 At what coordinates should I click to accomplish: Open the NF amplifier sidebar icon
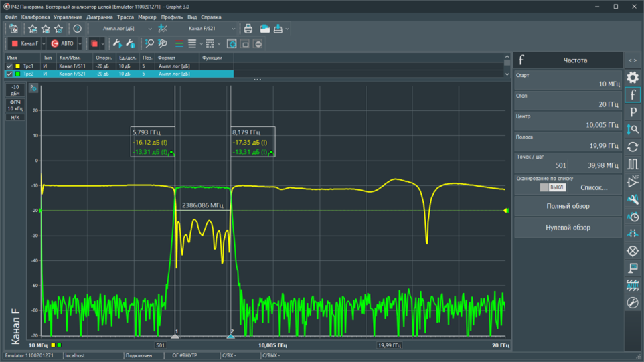pos(633,181)
